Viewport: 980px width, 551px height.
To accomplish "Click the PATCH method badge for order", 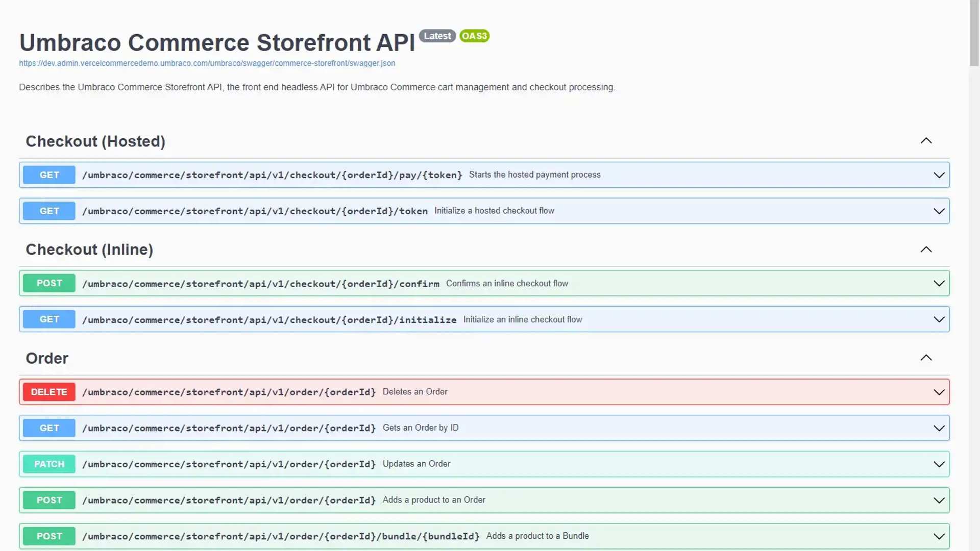I will coord(49,464).
